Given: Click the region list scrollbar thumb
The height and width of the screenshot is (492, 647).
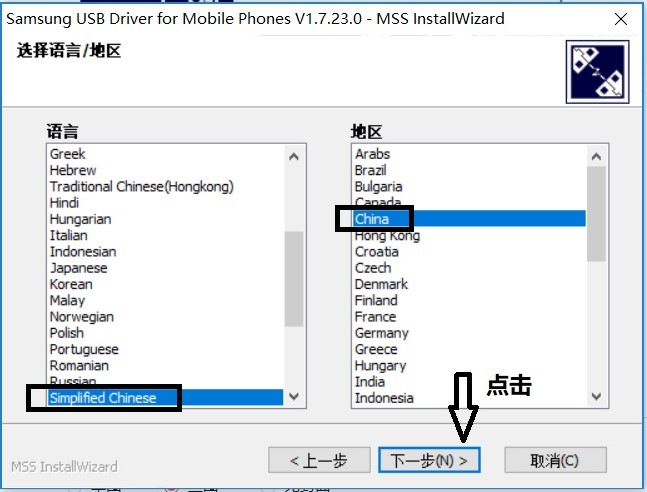Looking at the screenshot, I should click(596, 214).
